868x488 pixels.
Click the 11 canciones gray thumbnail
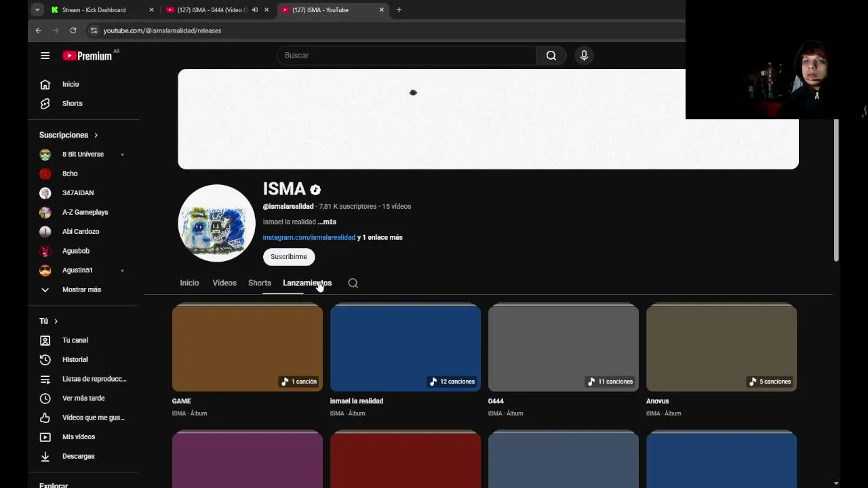(x=564, y=348)
